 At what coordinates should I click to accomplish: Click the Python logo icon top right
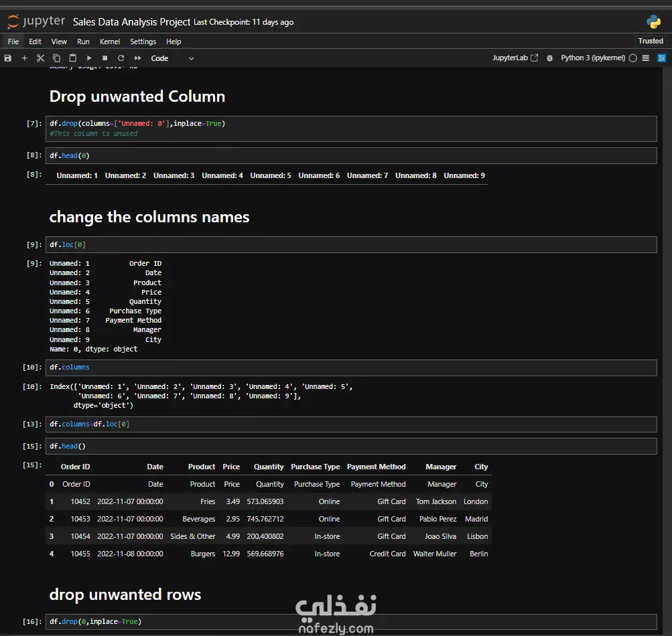click(x=653, y=21)
